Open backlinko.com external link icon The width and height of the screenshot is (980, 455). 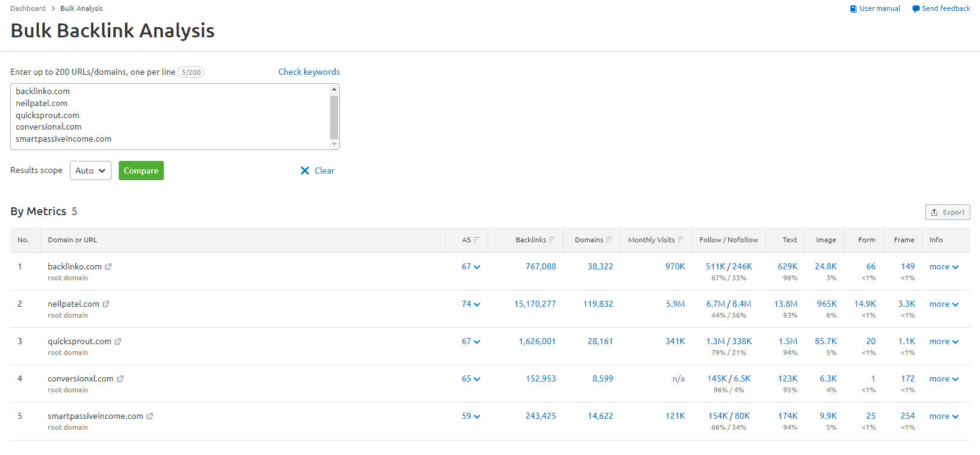tap(108, 266)
